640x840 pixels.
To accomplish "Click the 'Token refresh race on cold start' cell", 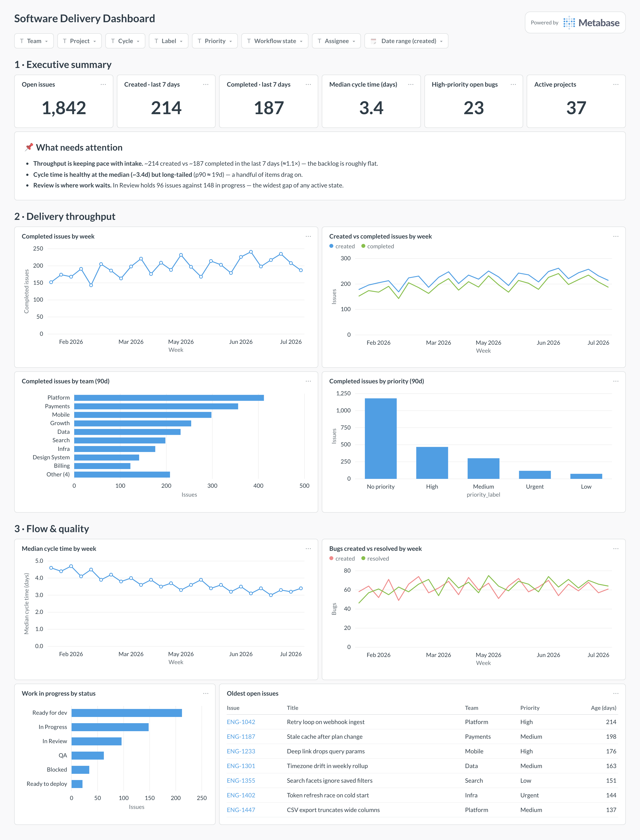I will (328, 795).
